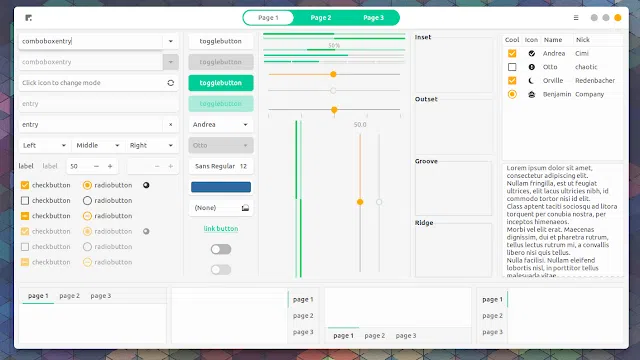Open the blue color chooser button
The width and height of the screenshot is (640, 360).
click(221, 187)
